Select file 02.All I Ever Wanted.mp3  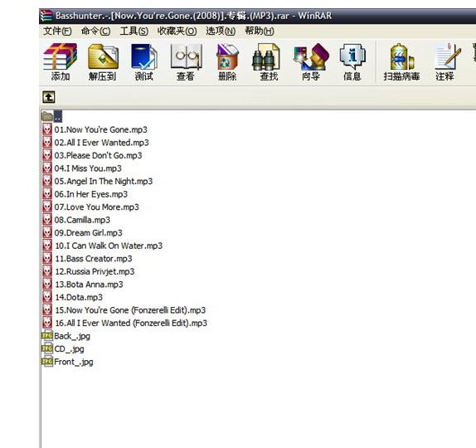pyautogui.click(x=96, y=143)
